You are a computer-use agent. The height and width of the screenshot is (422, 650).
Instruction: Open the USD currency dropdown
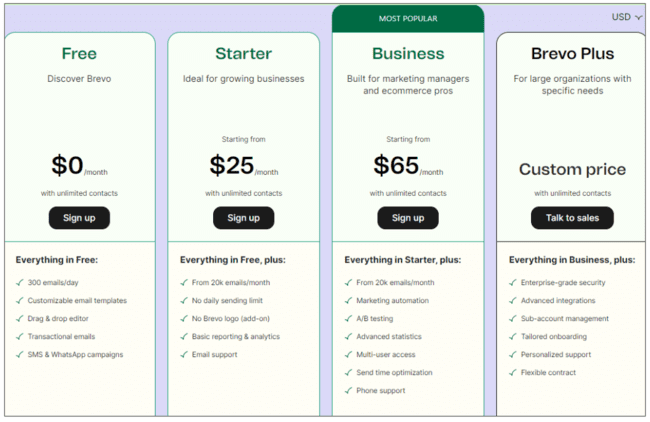coord(627,17)
